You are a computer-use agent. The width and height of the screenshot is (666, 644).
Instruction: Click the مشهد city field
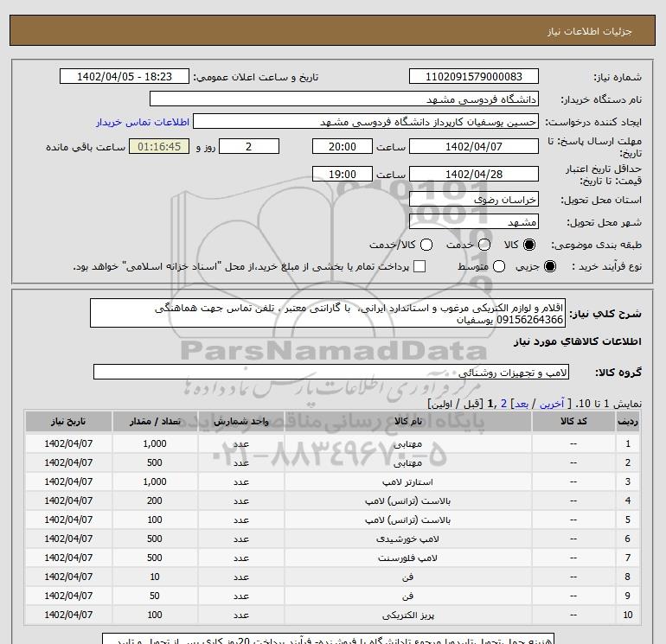[474, 221]
